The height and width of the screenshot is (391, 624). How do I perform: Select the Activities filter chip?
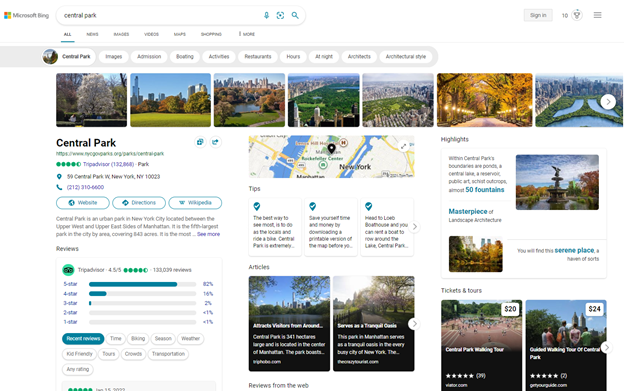[x=219, y=56]
